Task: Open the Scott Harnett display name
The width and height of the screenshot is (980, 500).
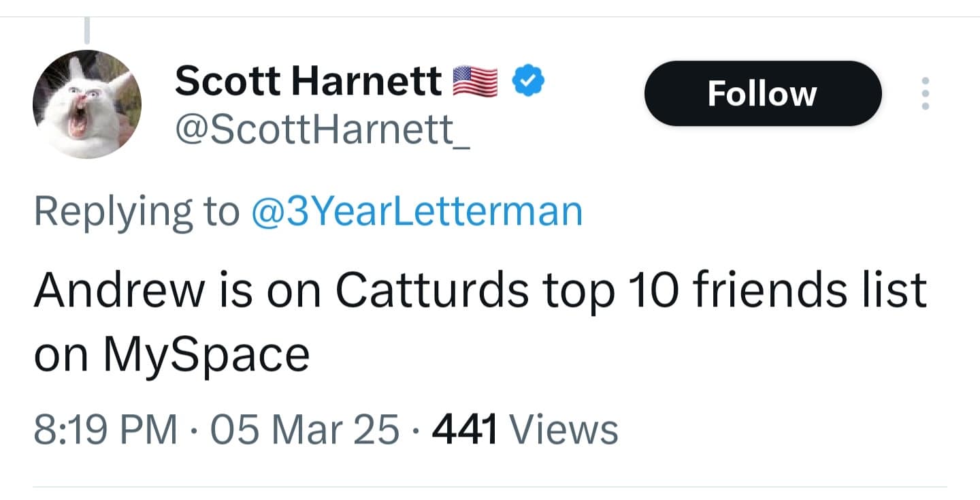Action: [308, 82]
